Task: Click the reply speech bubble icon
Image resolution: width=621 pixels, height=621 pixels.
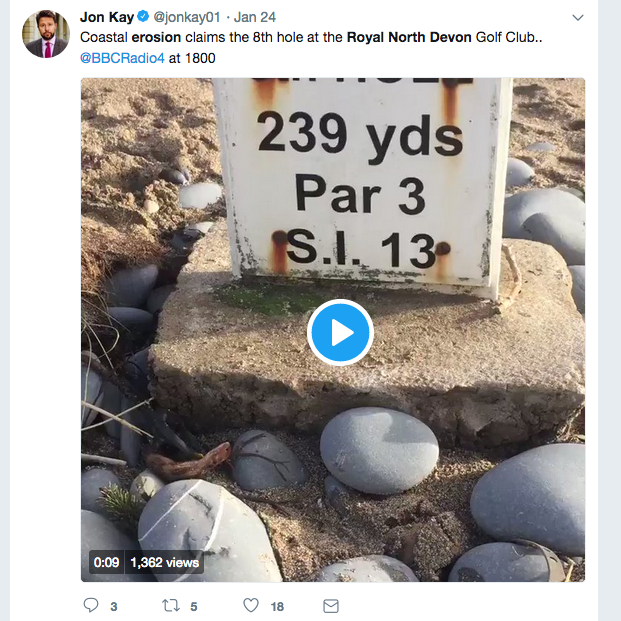Action: point(91,605)
